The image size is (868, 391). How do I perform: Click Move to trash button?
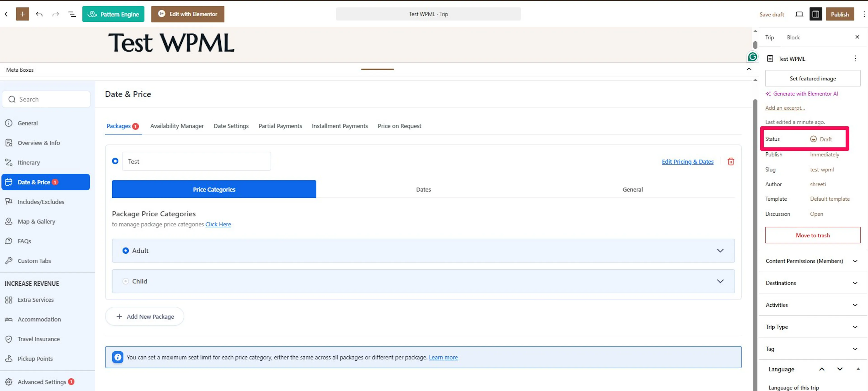click(x=812, y=235)
